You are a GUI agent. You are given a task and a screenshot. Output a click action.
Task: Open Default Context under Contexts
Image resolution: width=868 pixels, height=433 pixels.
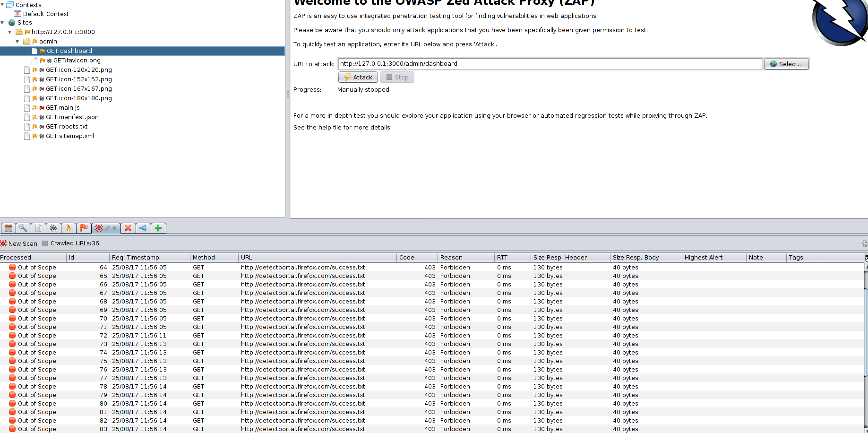click(x=46, y=14)
